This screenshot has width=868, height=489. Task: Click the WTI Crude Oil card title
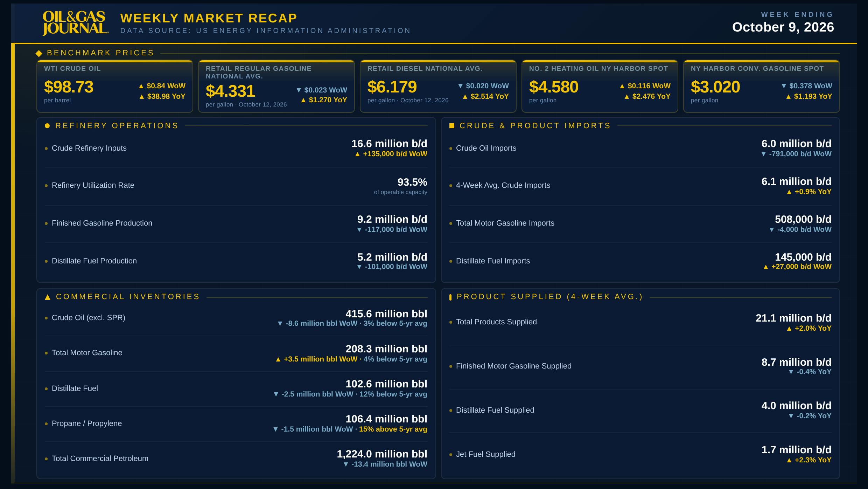[x=72, y=69]
